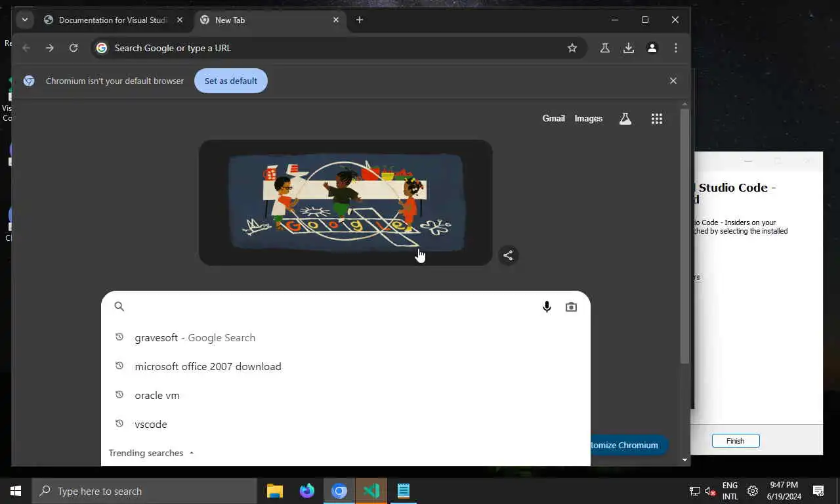Close the New Tab tab
The width and height of the screenshot is (840, 504).
(336, 20)
